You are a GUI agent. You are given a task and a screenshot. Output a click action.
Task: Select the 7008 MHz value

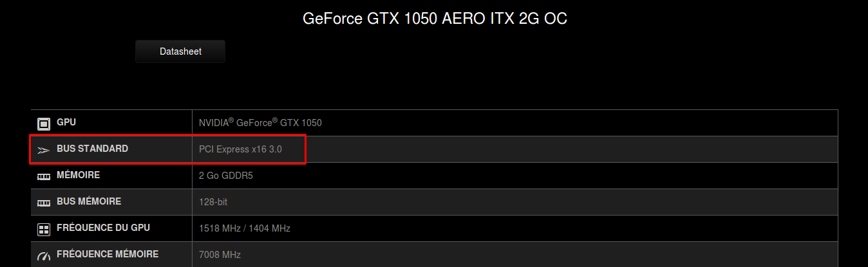[x=220, y=255]
